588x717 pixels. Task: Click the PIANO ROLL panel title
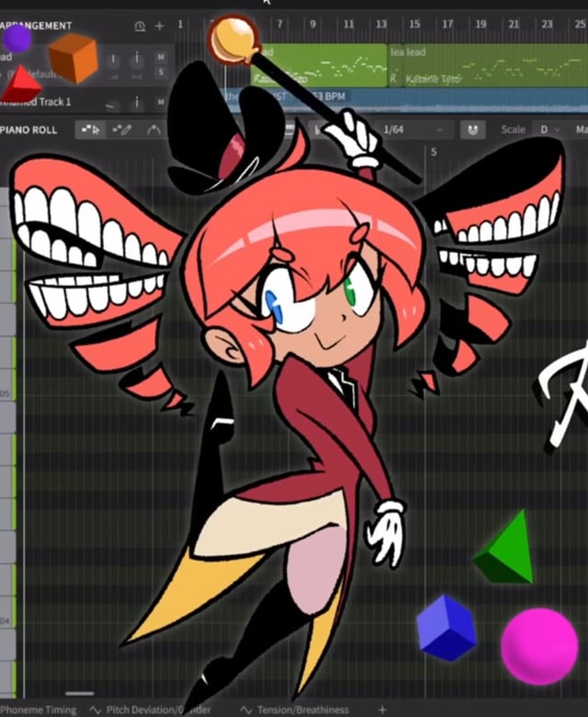coord(28,131)
